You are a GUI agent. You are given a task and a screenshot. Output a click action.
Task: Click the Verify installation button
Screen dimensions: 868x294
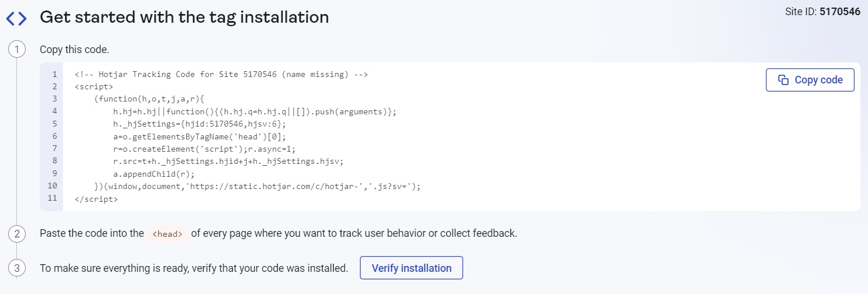pyautogui.click(x=411, y=268)
